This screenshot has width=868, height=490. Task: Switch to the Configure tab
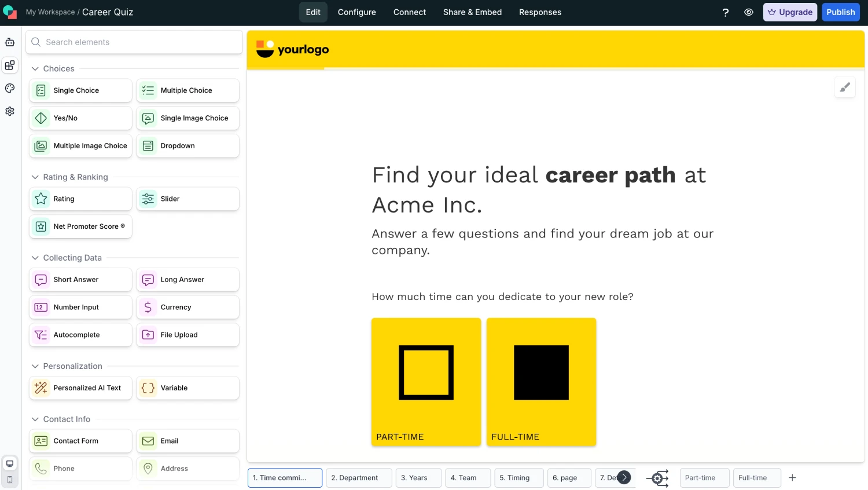[356, 12]
